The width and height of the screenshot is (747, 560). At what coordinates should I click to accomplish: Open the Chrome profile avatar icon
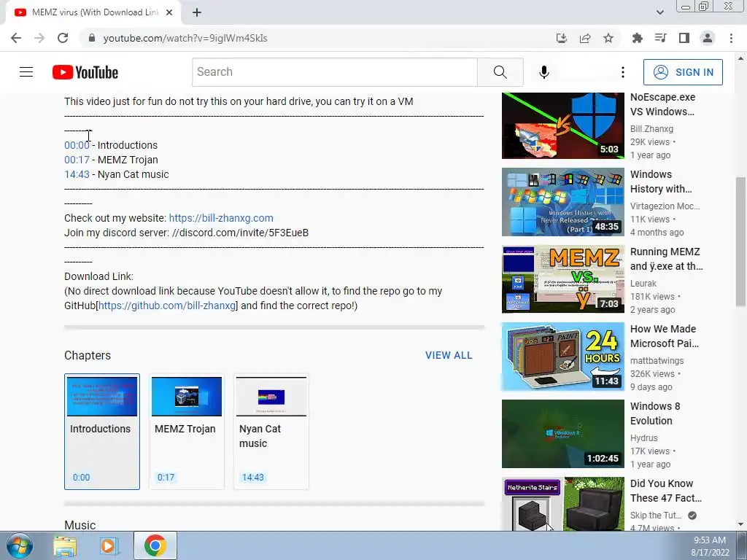708,38
